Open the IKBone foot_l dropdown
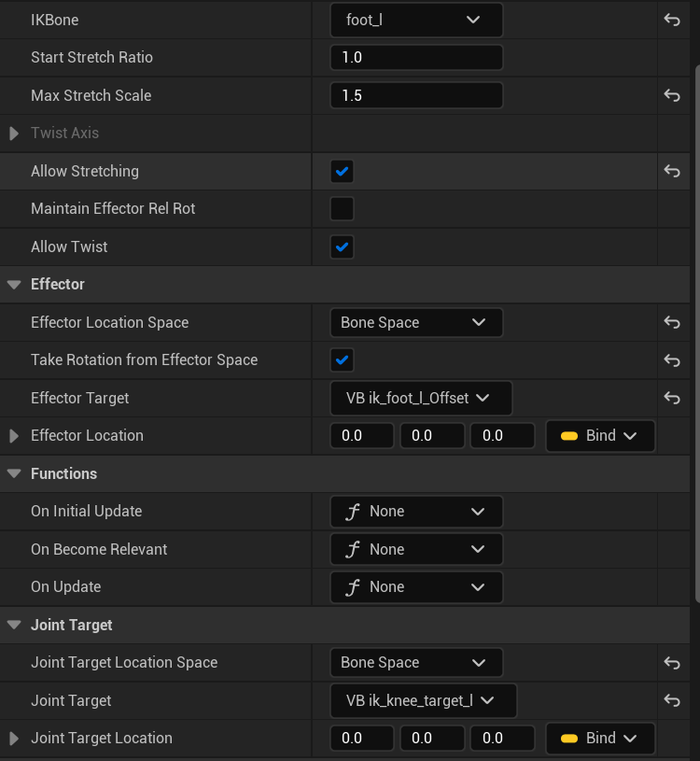700x761 pixels. point(416,20)
